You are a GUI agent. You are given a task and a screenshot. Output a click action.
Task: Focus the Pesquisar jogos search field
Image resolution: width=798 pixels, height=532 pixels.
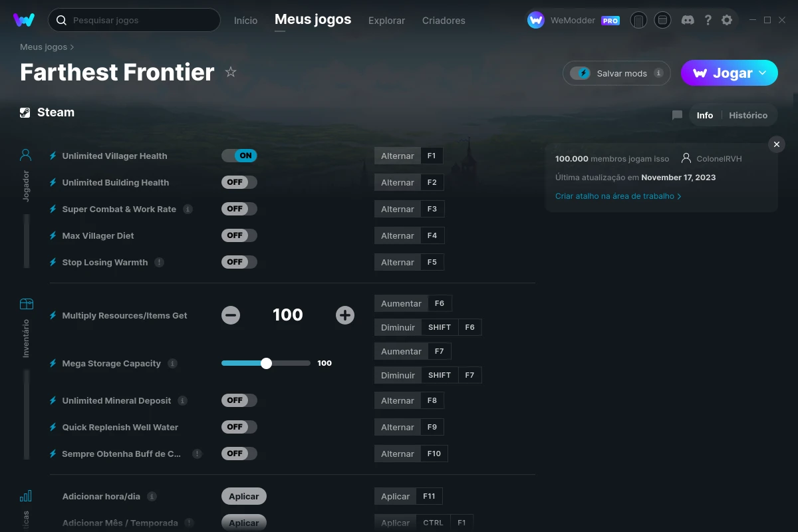(x=134, y=20)
